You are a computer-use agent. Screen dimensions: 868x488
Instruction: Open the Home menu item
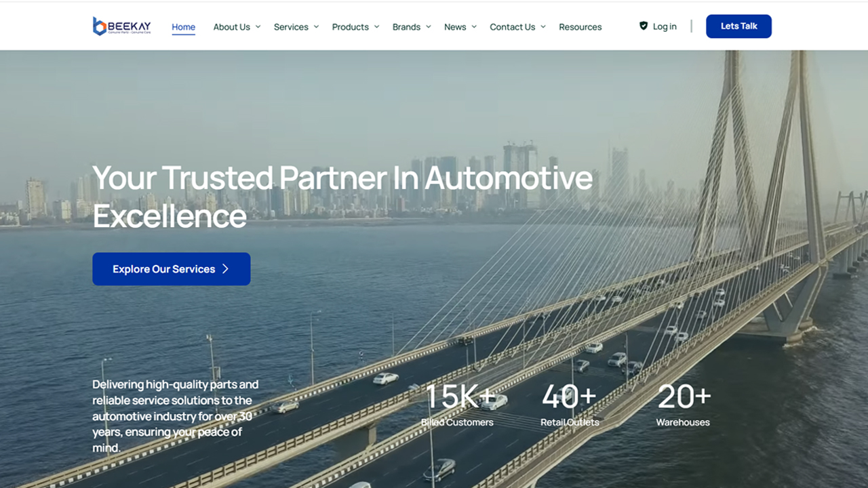coord(183,27)
